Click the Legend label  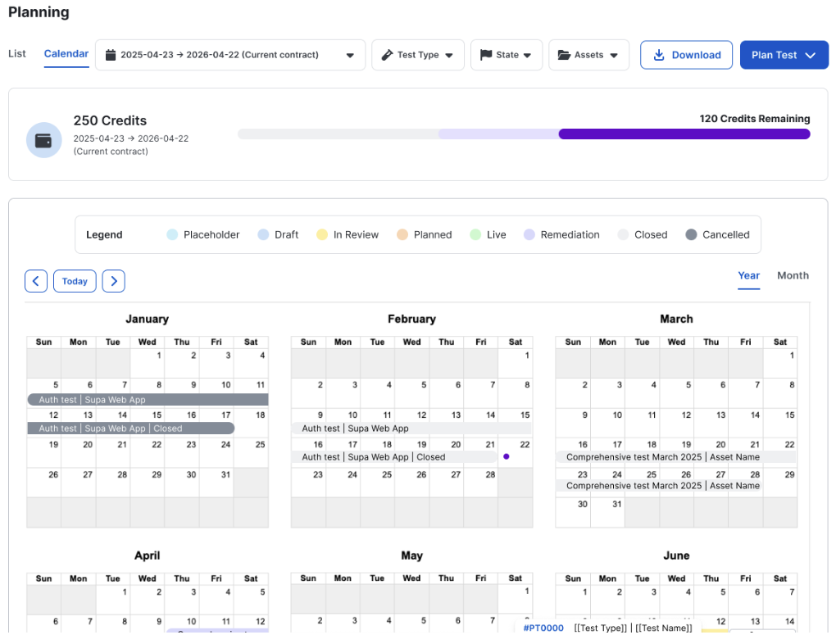pos(104,234)
